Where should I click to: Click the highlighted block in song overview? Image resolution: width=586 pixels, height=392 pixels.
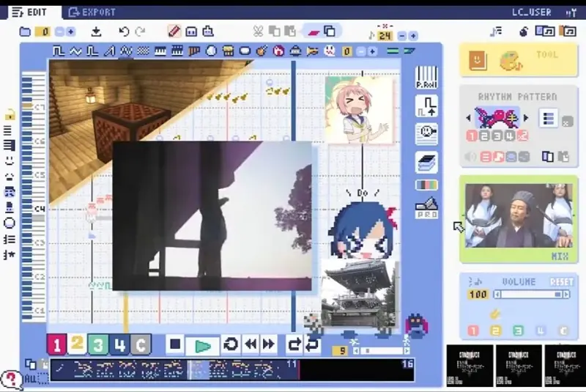pos(198,369)
